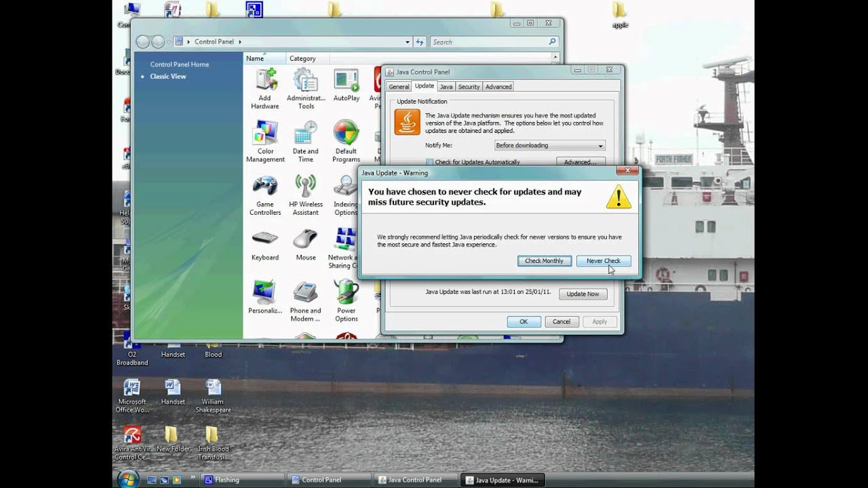The width and height of the screenshot is (868, 488).
Task: Launch the media player quick launch icon
Action: pos(177,480)
